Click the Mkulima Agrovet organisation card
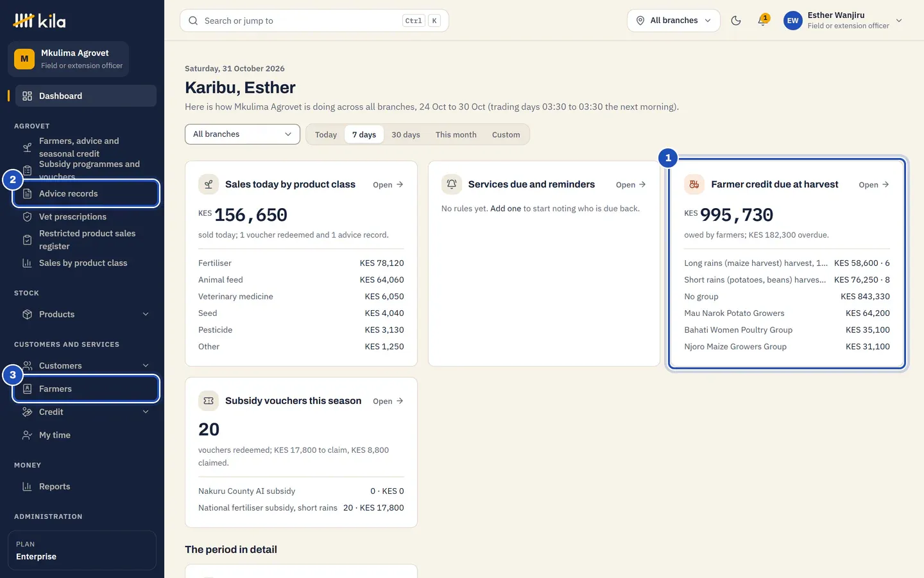The width and height of the screenshot is (924, 578). tap(69, 59)
